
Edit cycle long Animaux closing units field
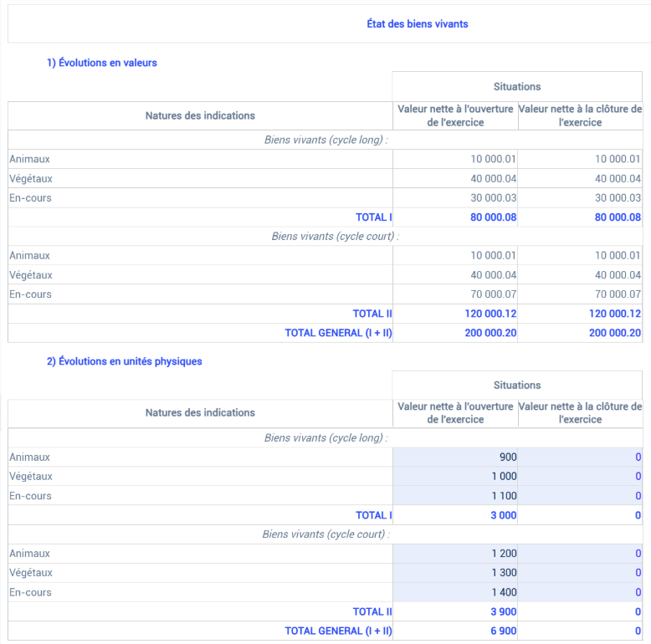tap(580, 457)
